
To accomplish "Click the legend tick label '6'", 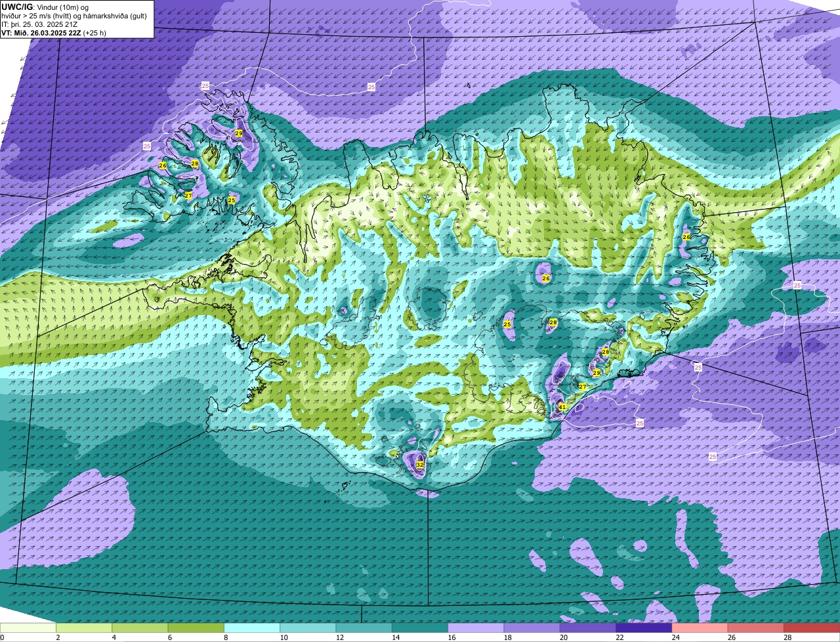I will point(169,637).
